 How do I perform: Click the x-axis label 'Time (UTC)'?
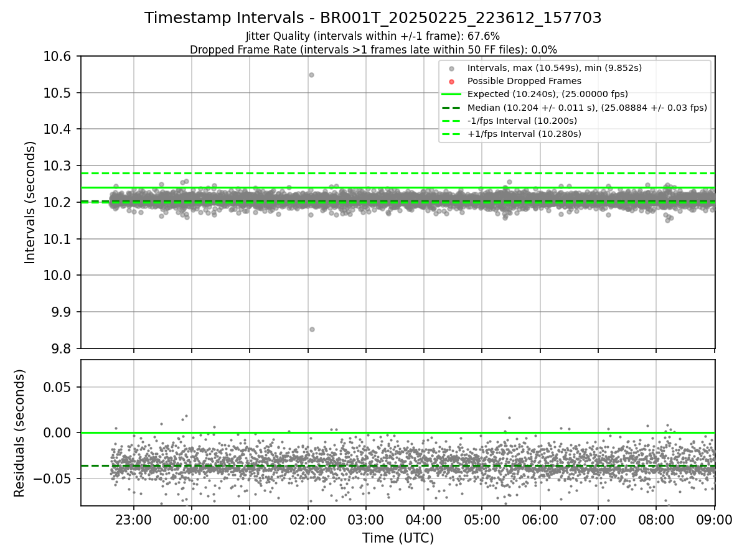pyautogui.click(x=398, y=538)
